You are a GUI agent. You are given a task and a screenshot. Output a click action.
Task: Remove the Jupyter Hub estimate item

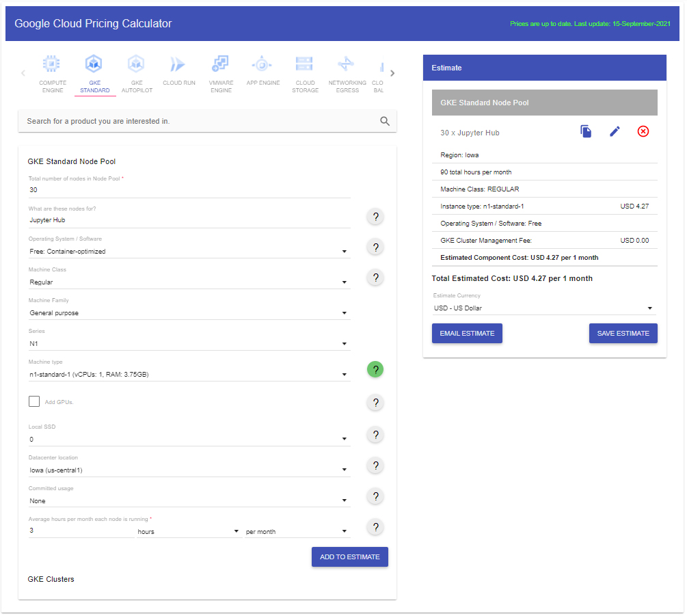pyautogui.click(x=643, y=131)
